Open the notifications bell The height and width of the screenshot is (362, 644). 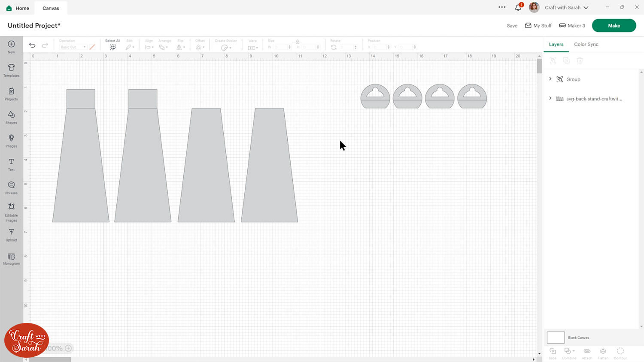click(518, 7)
